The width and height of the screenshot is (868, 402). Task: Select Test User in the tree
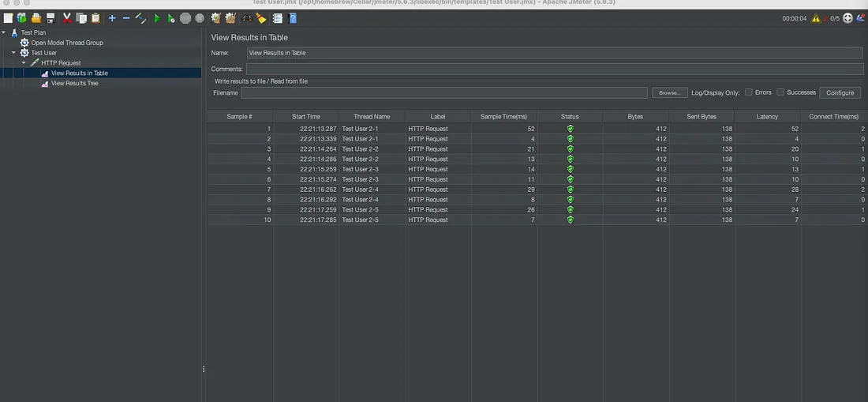point(43,53)
